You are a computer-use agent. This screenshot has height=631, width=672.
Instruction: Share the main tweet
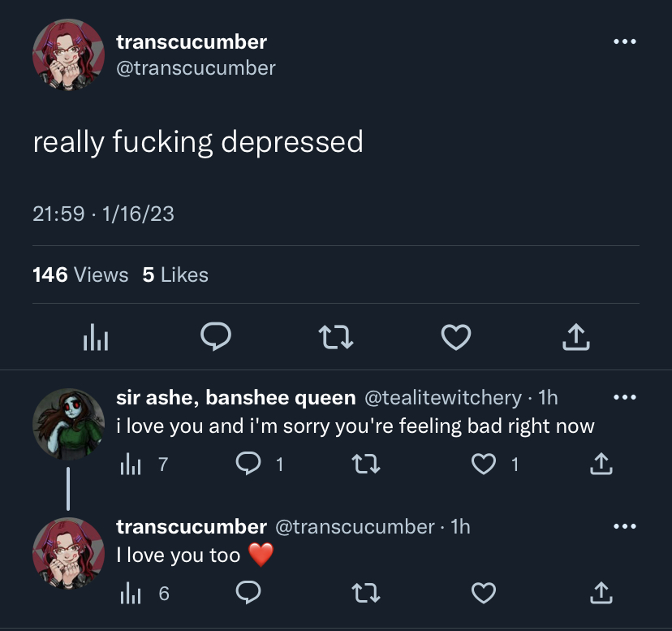tap(576, 337)
